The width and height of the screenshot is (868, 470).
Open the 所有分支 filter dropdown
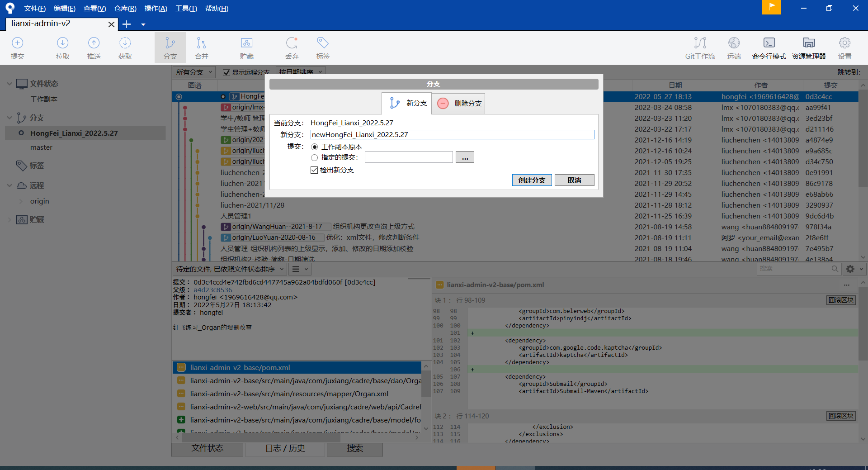[194, 72]
